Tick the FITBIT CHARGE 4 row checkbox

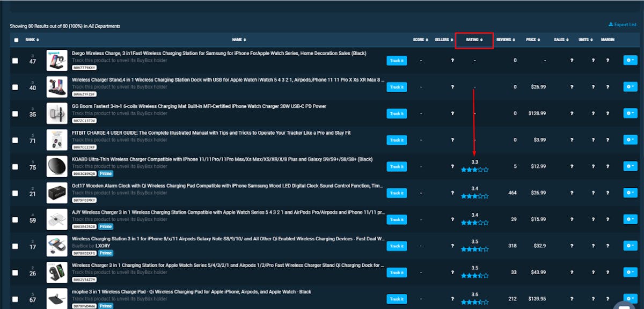[x=15, y=140]
